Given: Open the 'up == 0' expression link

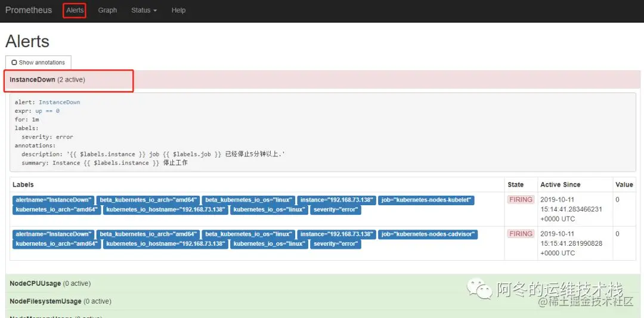Looking at the screenshot, I should tap(48, 111).
